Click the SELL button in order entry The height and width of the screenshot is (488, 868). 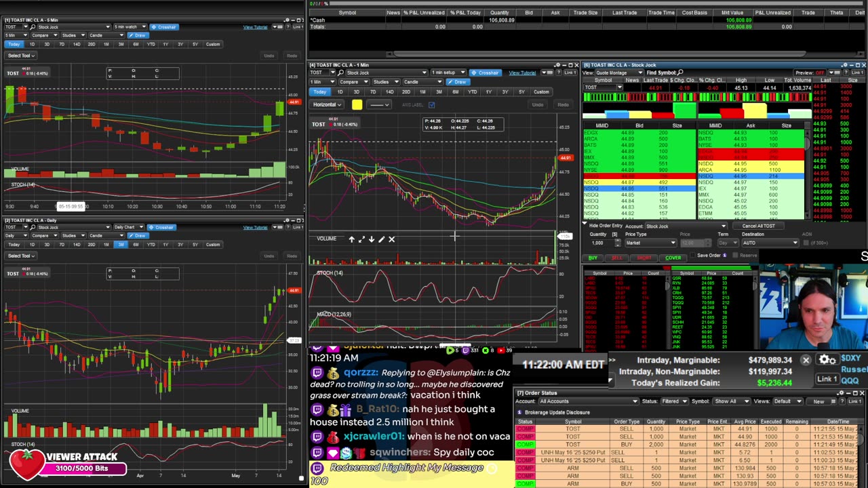[617, 258]
